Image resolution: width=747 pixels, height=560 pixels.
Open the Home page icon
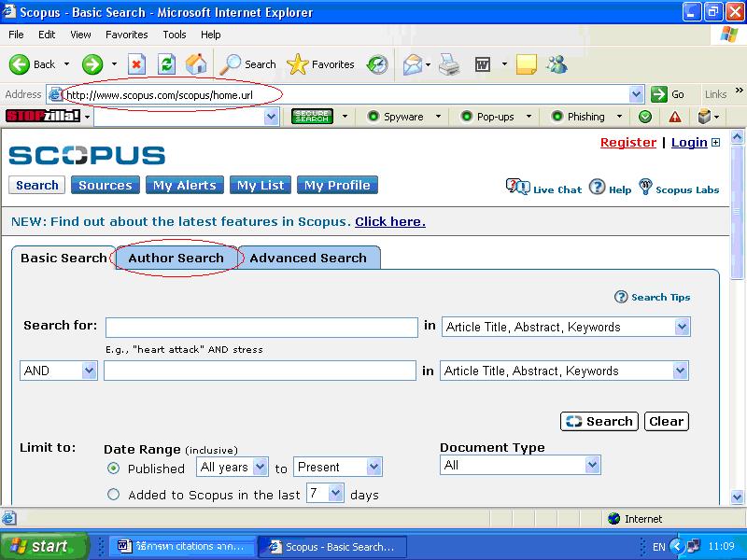(196, 64)
